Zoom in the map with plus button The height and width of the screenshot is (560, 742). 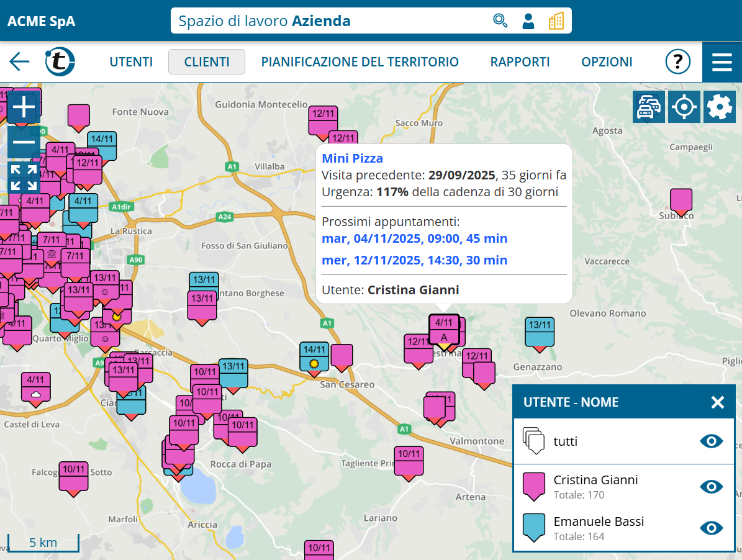(24, 107)
